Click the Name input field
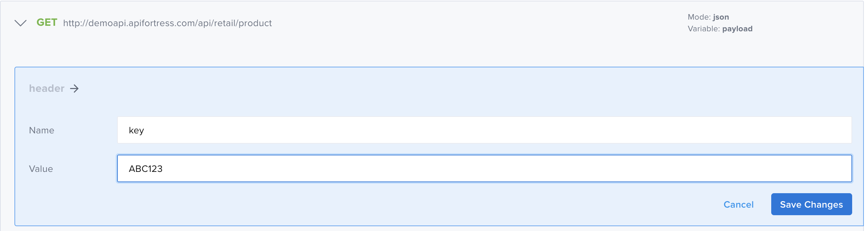 [x=484, y=130]
